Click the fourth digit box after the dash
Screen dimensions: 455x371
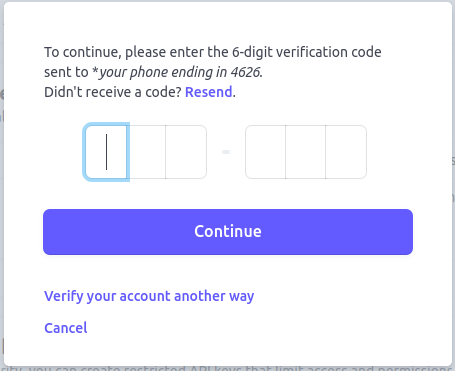click(266, 152)
